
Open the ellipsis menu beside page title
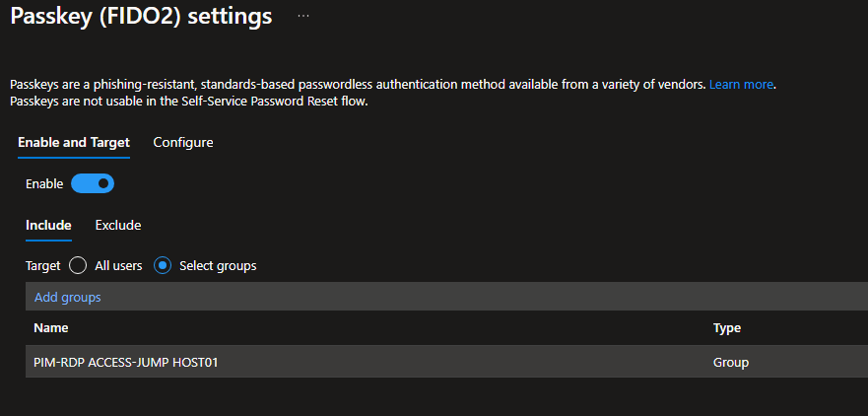[x=303, y=17]
